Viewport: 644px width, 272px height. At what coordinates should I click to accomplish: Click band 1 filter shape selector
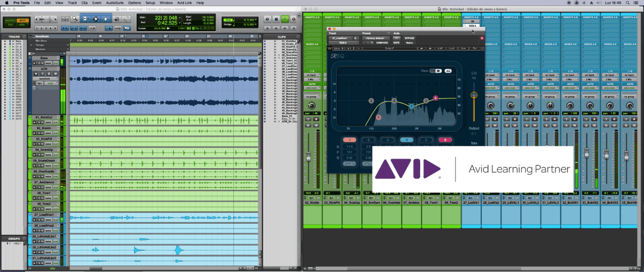[x=350, y=163]
